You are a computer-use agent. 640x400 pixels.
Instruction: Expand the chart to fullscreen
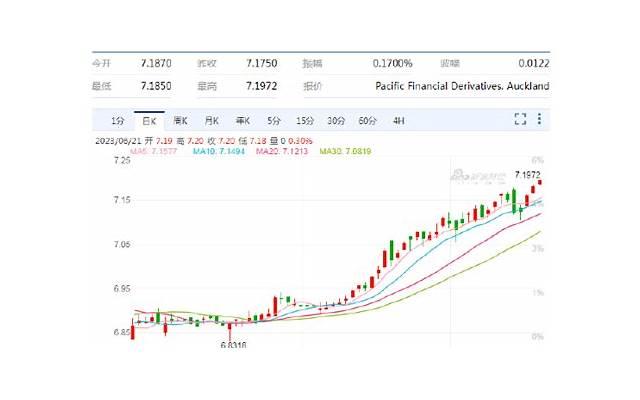(x=520, y=120)
